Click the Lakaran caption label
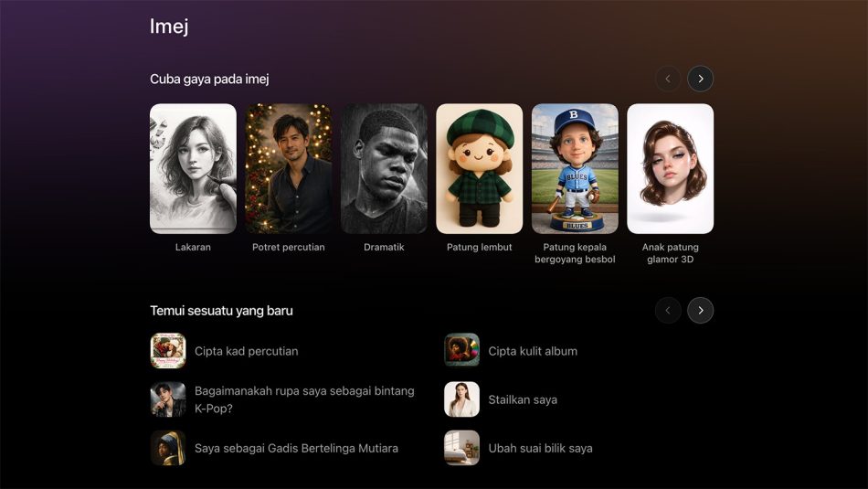868x489 pixels. click(193, 247)
